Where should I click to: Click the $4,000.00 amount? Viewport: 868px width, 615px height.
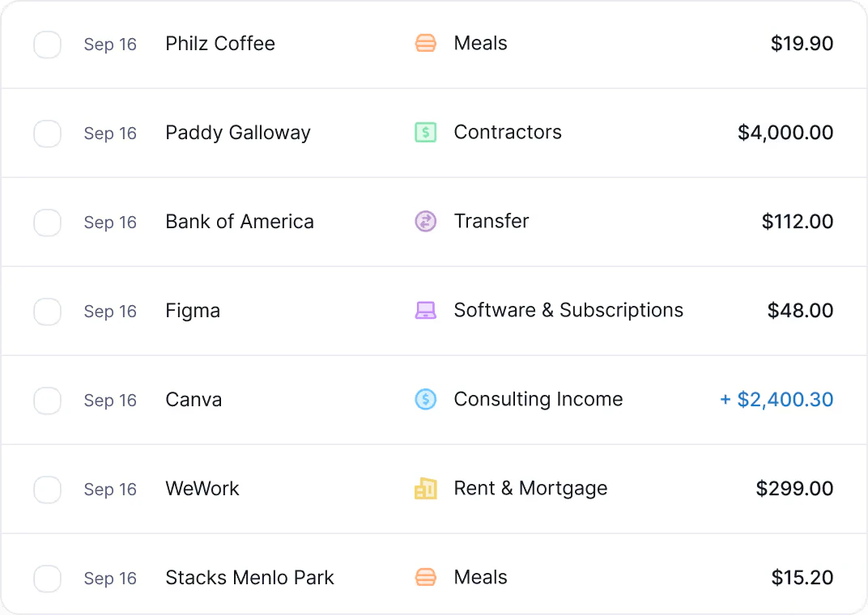[x=785, y=133]
